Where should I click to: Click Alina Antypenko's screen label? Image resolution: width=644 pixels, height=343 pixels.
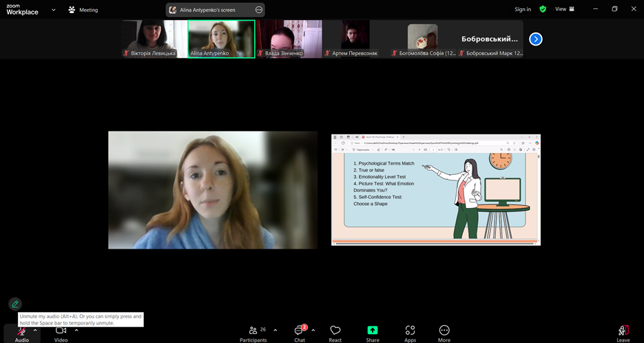(207, 10)
